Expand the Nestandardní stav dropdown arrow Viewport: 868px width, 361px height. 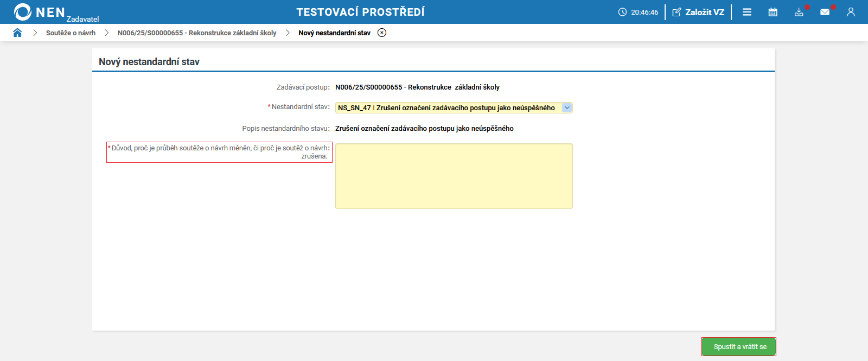pos(567,107)
